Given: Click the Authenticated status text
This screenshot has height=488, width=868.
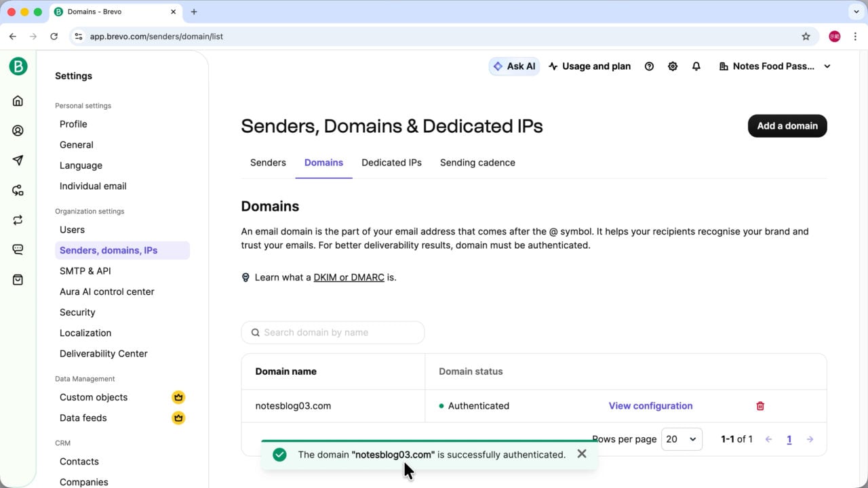Looking at the screenshot, I should point(479,406).
